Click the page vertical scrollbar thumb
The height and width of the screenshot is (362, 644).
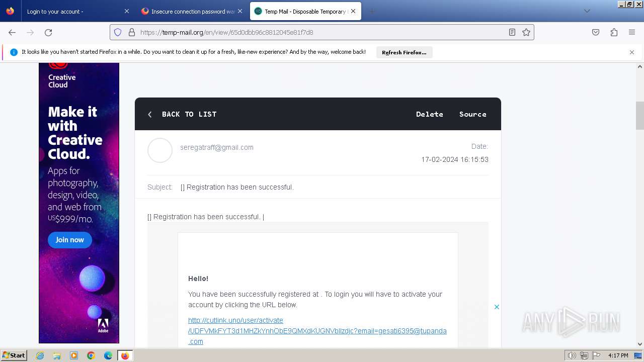pos(640,115)
